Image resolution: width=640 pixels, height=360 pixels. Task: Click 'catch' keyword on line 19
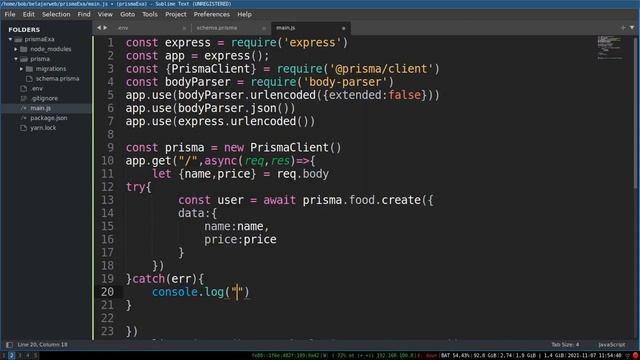(149, 279)
